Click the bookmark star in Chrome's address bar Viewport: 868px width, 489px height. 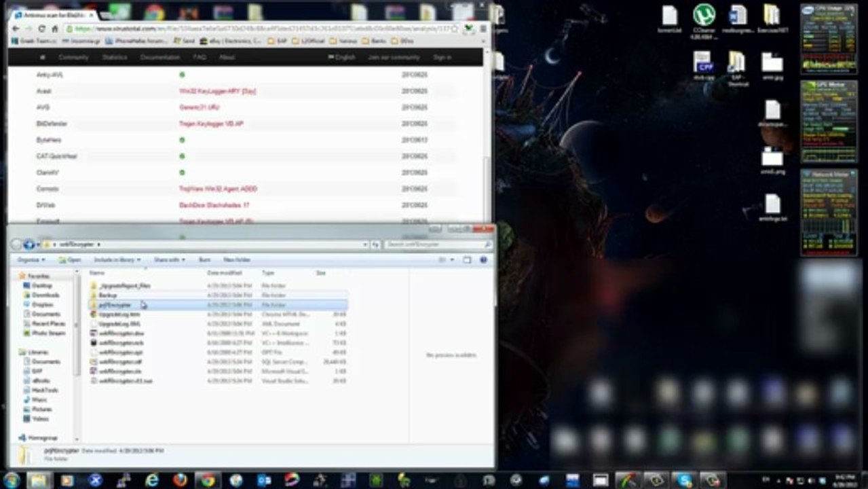(455, 29)
